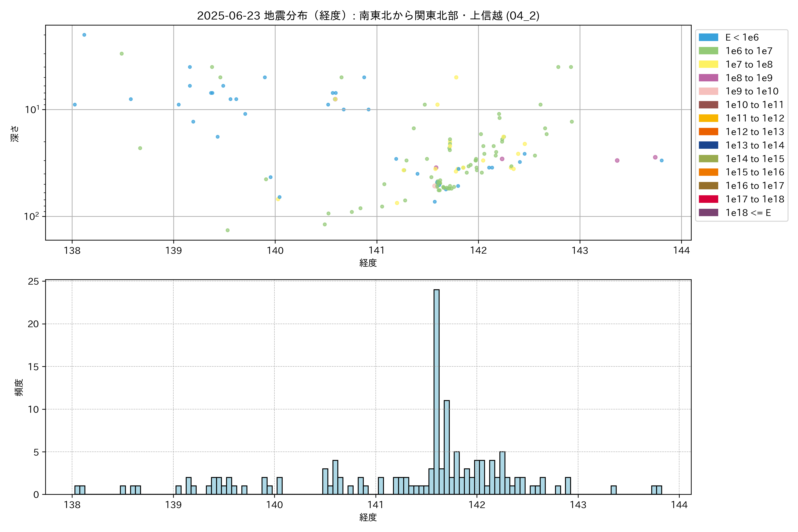The height and width of the screenshot is (532, 798).
Task: Click the red 1e17 to 1e18 legend swatch
Action: 708,199
